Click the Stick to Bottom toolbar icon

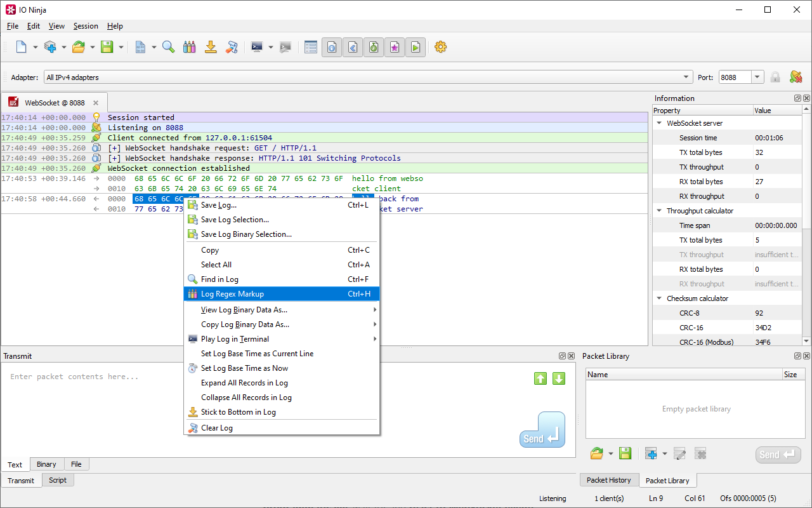(x=211, y=47)
